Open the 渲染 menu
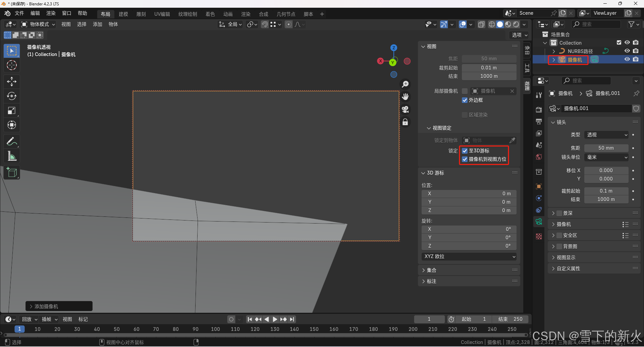The height and width of the screenshot is (347, 644). (x=51, y=13)
